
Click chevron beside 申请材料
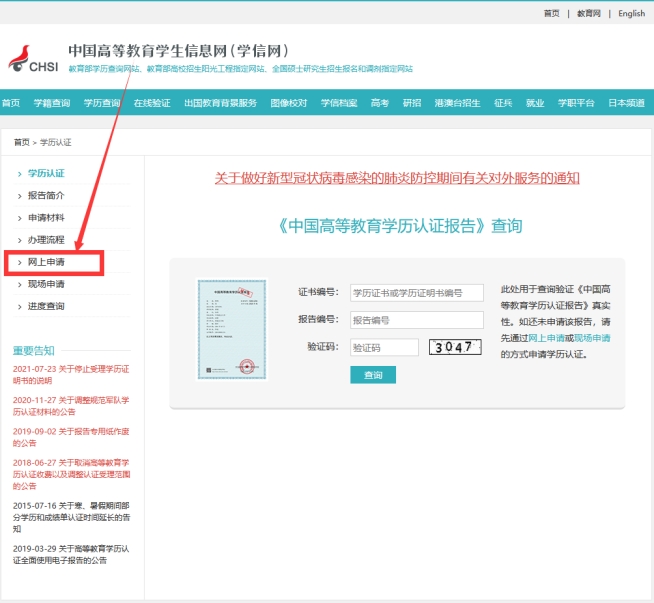click(19, 218)
